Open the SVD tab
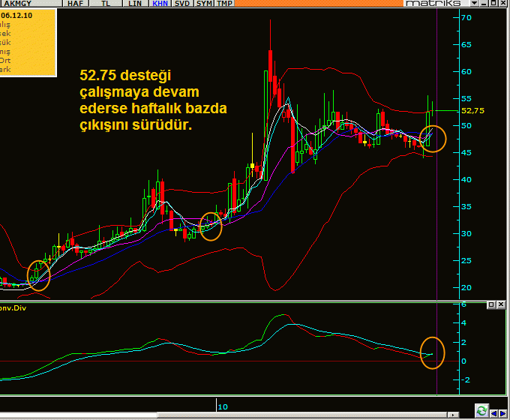The width and height of the screenshot is (510, 420). [182, 4]
